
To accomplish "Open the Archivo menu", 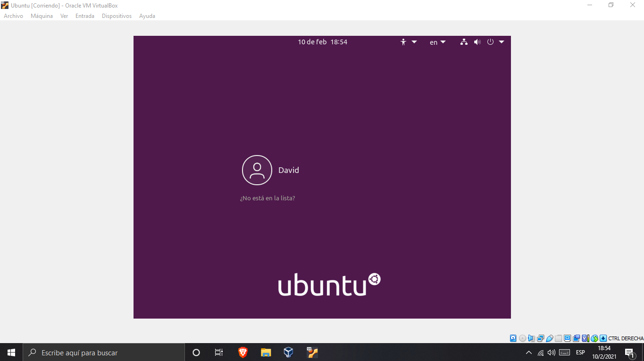I will tap(13, 16).
